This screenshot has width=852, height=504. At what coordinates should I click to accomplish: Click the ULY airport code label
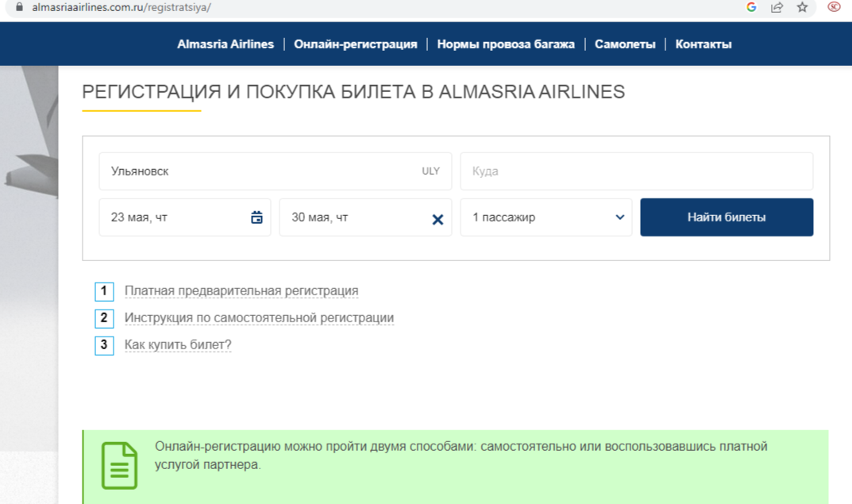tap(431, 171)
